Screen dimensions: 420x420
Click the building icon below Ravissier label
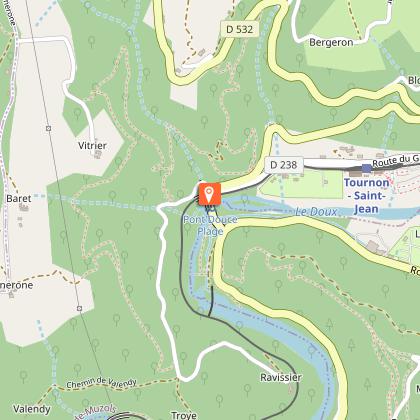pos(291,388)
